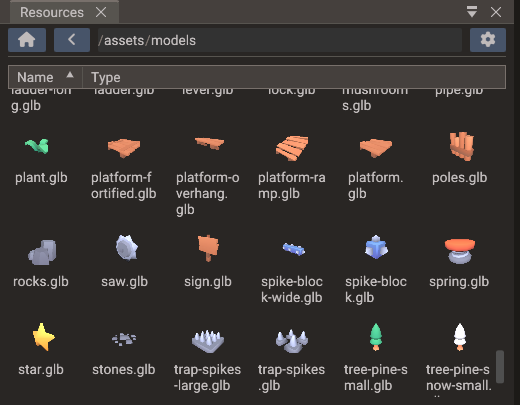520x405 pixels.
Task: Select the platform.glb thumbnail
Action: tap(376, 148)
